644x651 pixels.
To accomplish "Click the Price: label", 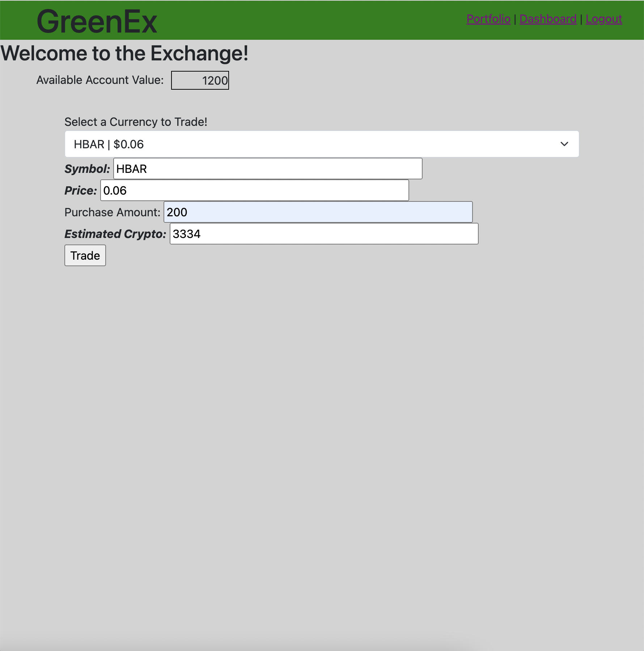I will click(x=80, y=191).
